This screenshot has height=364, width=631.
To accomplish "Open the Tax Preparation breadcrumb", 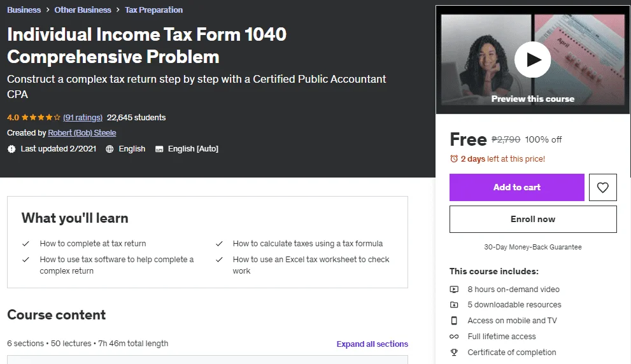I will (x=153, y=10).
